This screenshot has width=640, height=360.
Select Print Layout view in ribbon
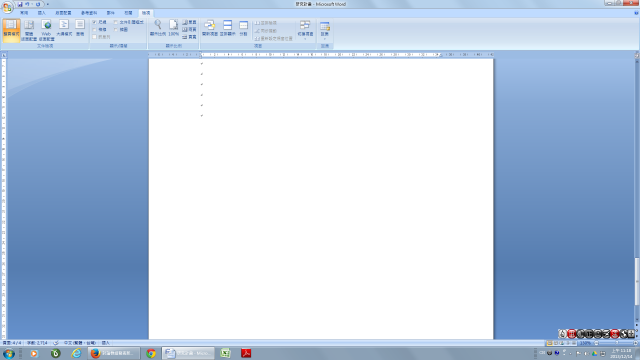pos(11,30)
